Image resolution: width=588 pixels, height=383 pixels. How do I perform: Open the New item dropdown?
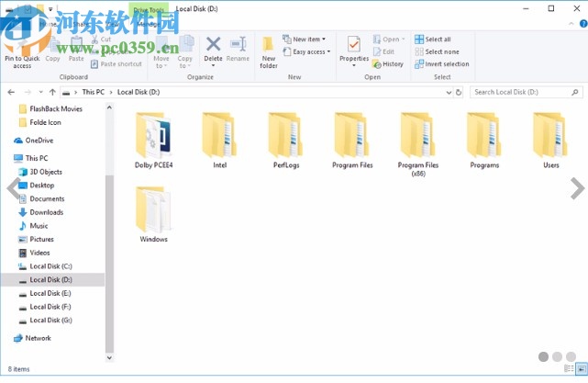(305, 39)
